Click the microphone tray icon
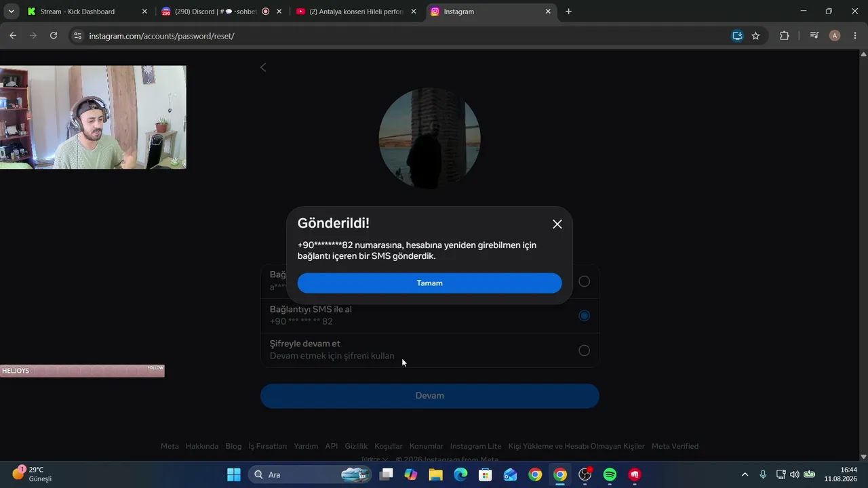Image resolution: width=868 pixels, height=488 pixels. pyautogui.click(x=763, y=474)
